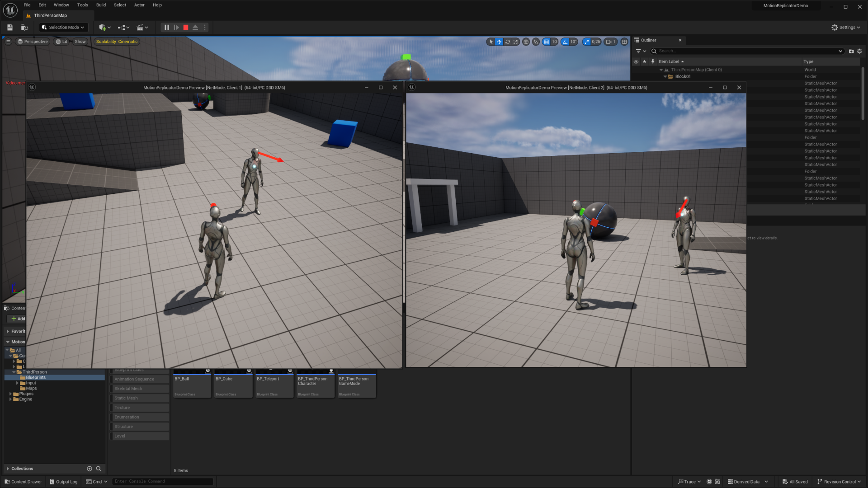The height and width of the screenshot is (488, 868).
Task: Stop play with the red square button
Action: [185, 27]
